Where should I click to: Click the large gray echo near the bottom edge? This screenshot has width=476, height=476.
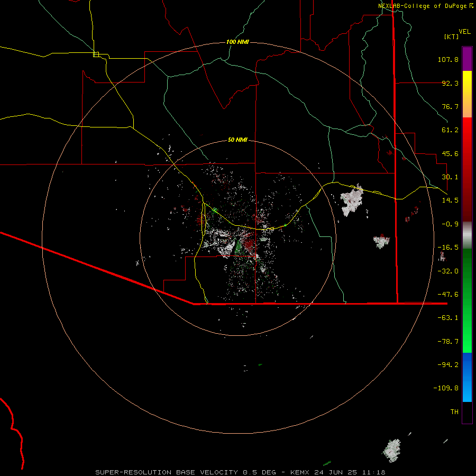click(x=392, y=451)
